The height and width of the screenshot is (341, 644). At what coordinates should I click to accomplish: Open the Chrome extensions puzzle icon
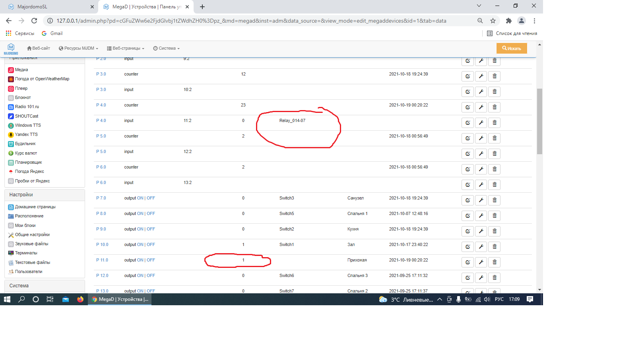point(508,21)
